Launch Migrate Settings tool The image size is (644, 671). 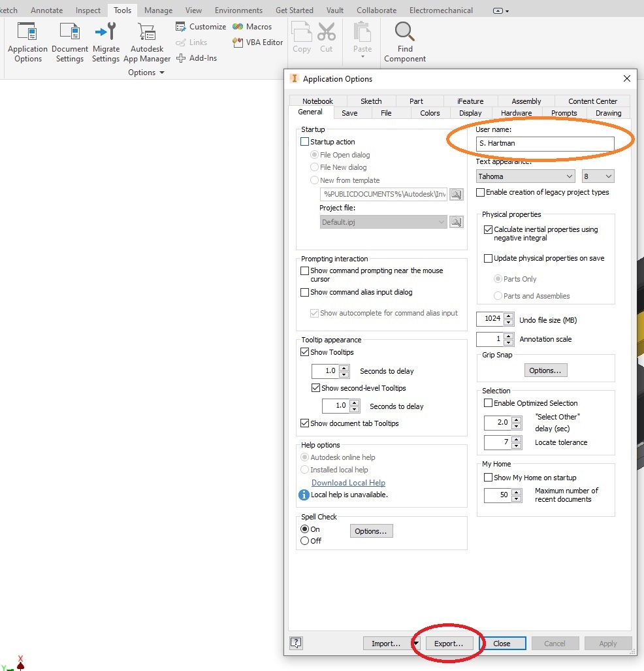(106, 42)
